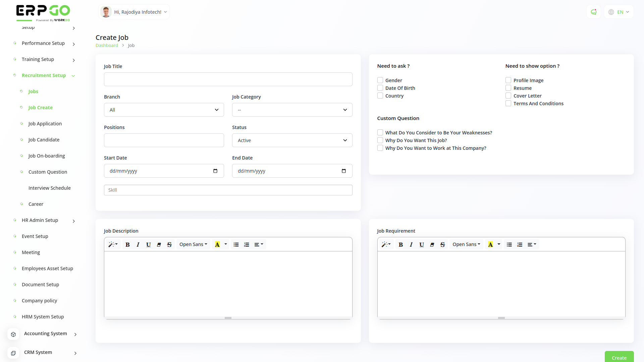The width and height of the screenshot is (644, 362).
Task: Click yellow highlight color button in Job Description
Action: 217,245
